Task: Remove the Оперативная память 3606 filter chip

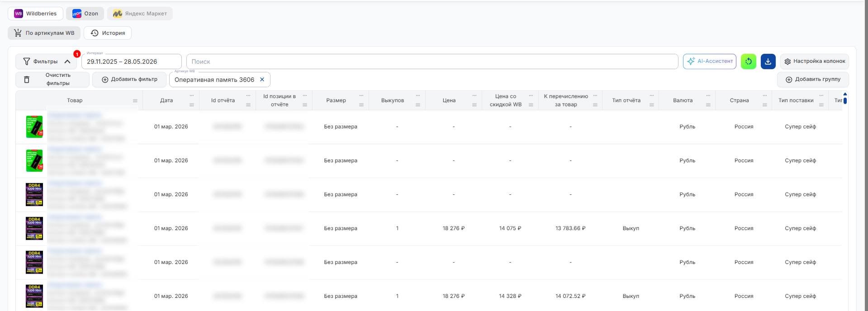Action: (262, 80)
